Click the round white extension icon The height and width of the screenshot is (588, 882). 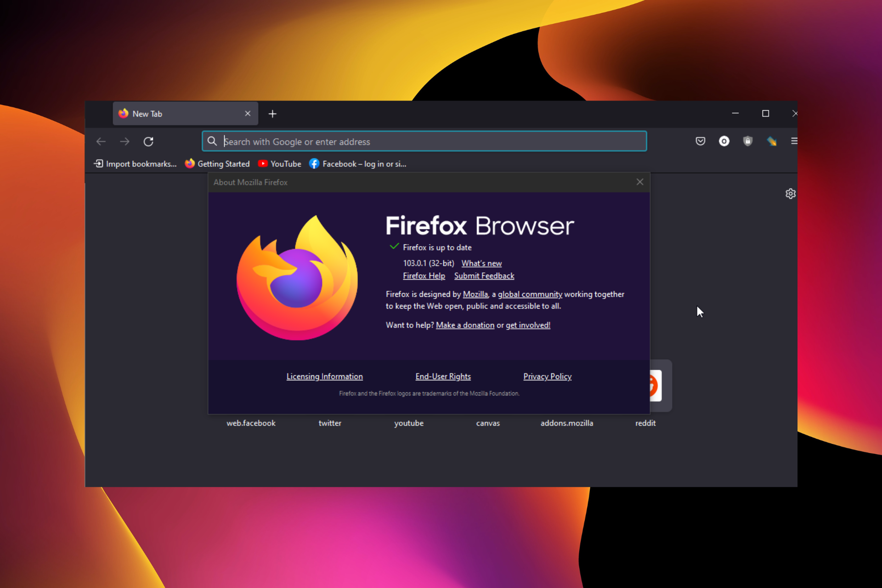(x=724, y=141)
